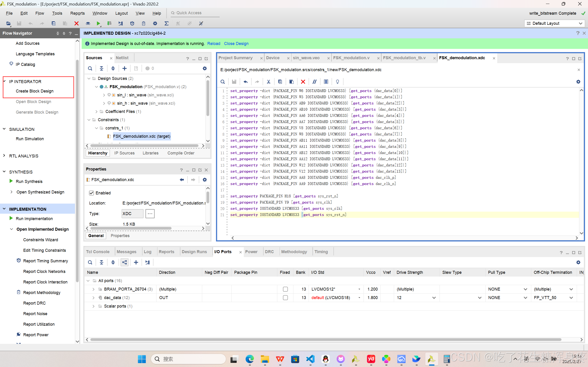The width and height of the screenshot is (588, 367).
Task: Click the Properties panel back arrow
Action: click(x=182, y=180)
